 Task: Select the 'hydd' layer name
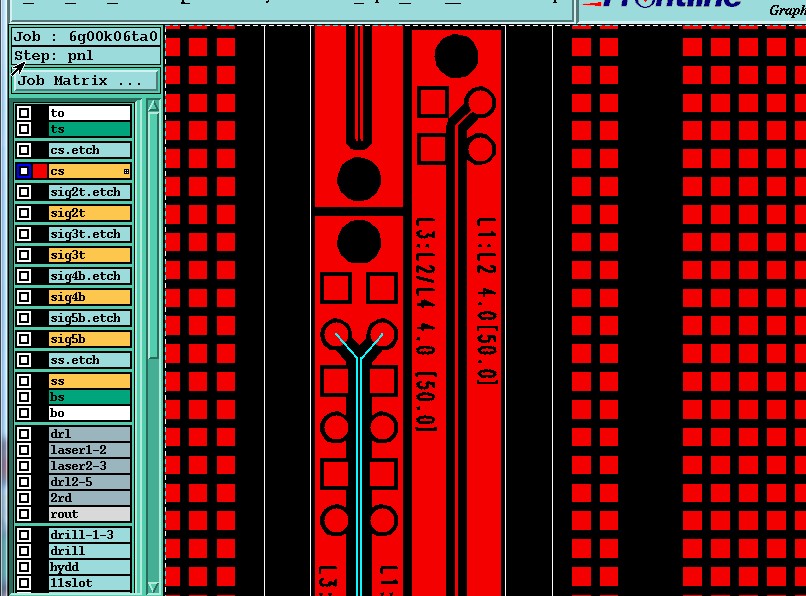pyautogui.click(x=89, y=567)
